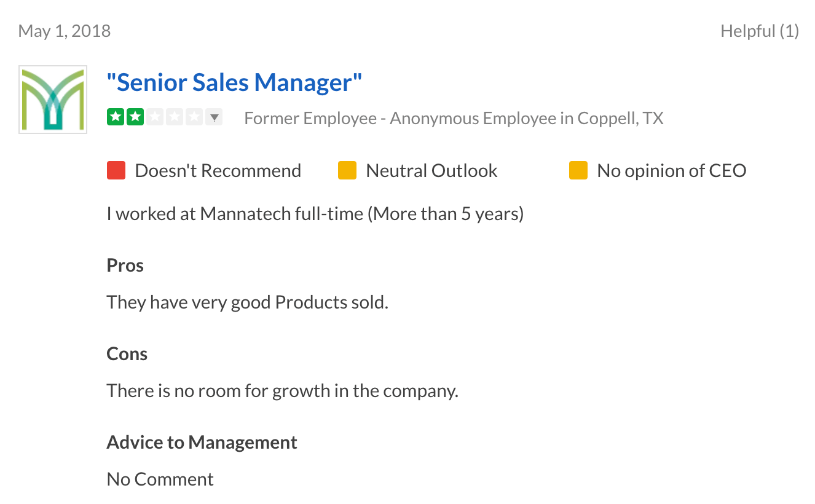Click the second green rating star

click(135, 117)
